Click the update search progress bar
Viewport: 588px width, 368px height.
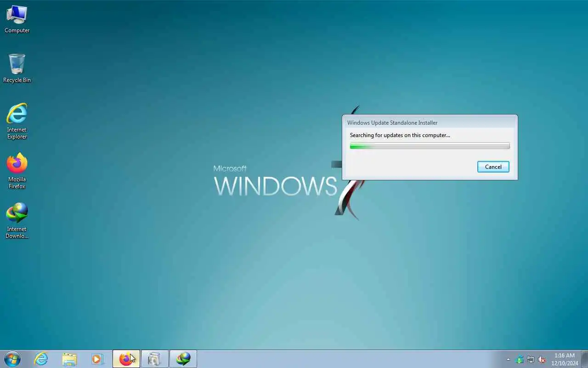pos(430,146)
